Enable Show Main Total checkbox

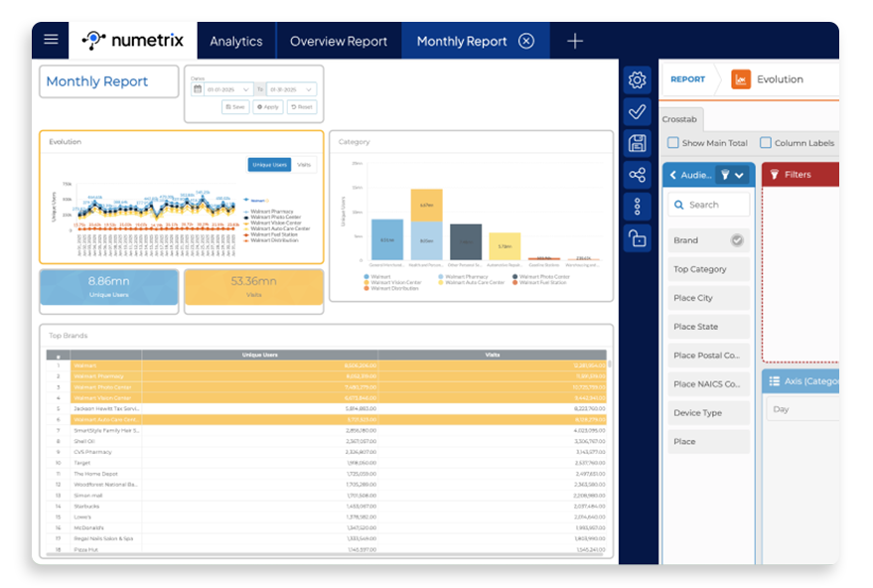672,143
